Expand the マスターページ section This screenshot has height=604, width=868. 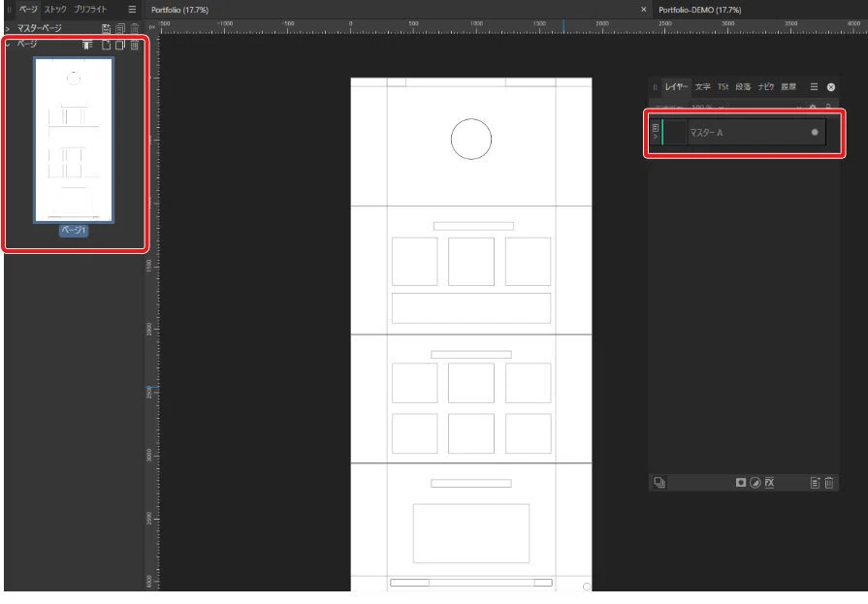tap(7, 28)
